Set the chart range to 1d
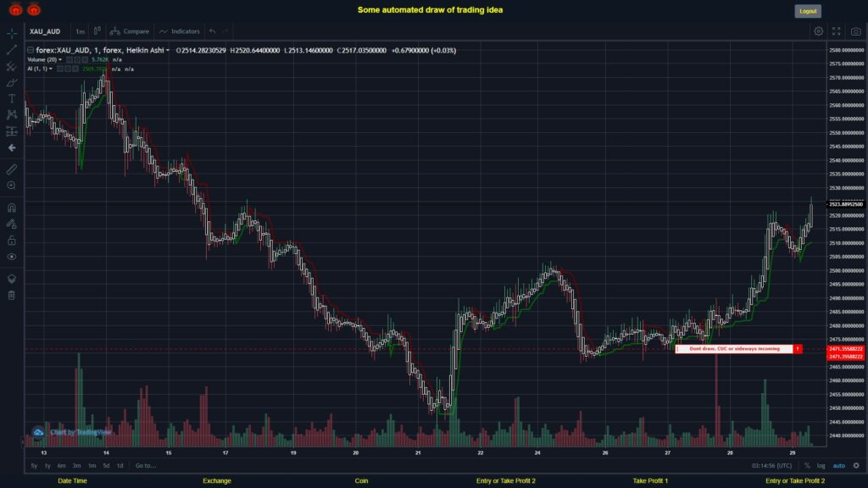This screenshot has width=868, height=488. (120, 466)
